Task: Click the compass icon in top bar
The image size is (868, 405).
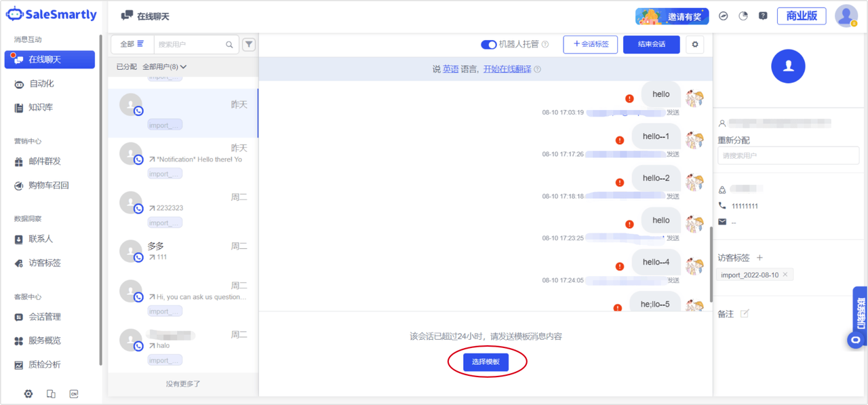Action: click(x=724, y=16)
